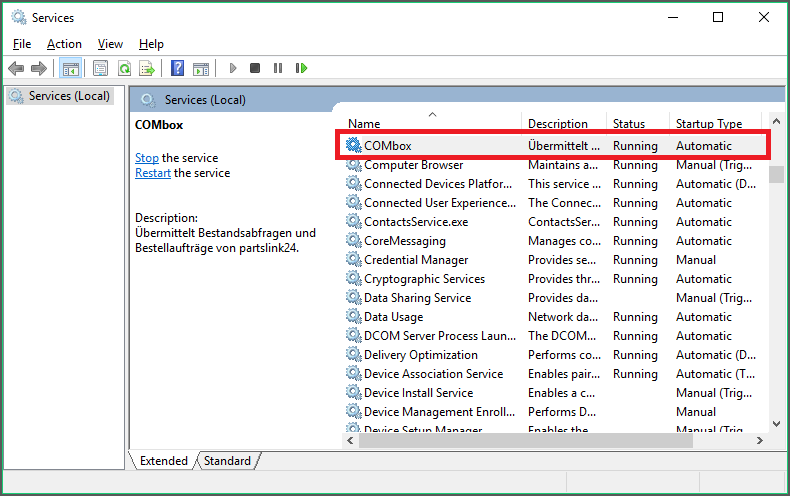The image size is (790, 496).
Task: Sort by the Startup Type column header
Action: click(709, 124)
